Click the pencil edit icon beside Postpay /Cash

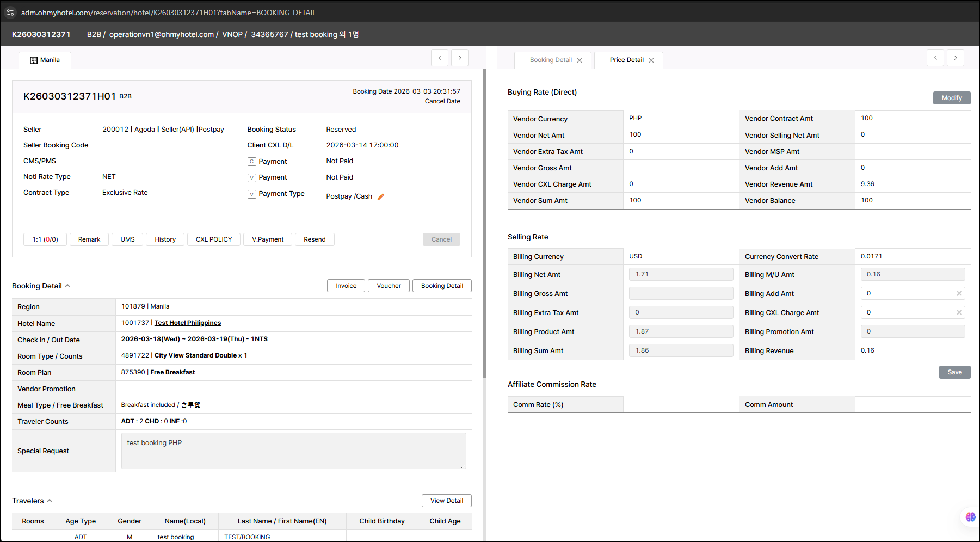click(381, 197)
